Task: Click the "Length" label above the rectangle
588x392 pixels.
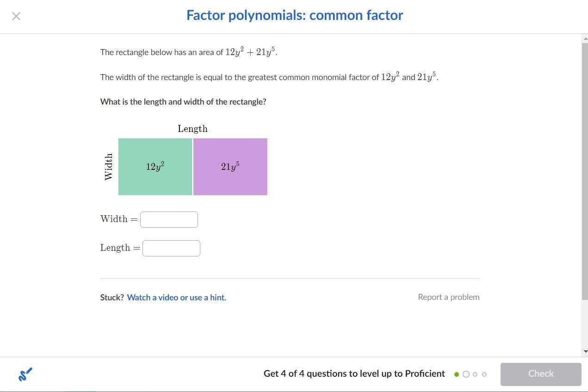Action: click(x=192, y=129)
